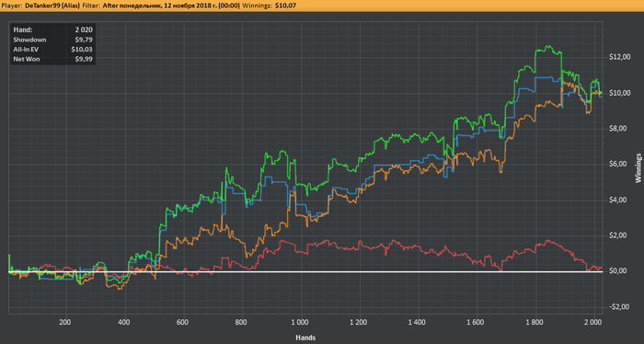Click the Net Won $9,99 legend row
The width and height of the screenshot is (644, 344).
point(53,59)
